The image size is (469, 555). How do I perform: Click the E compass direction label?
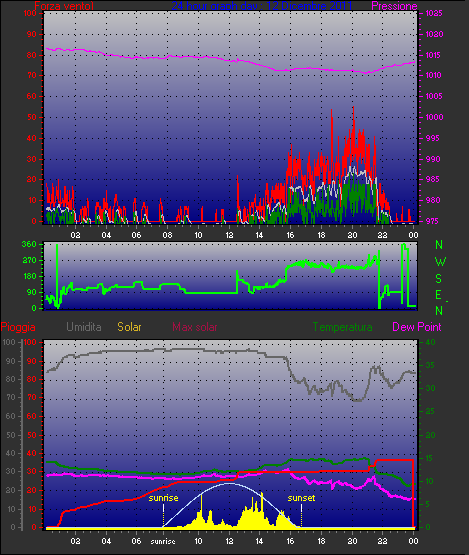coord(439,295)
